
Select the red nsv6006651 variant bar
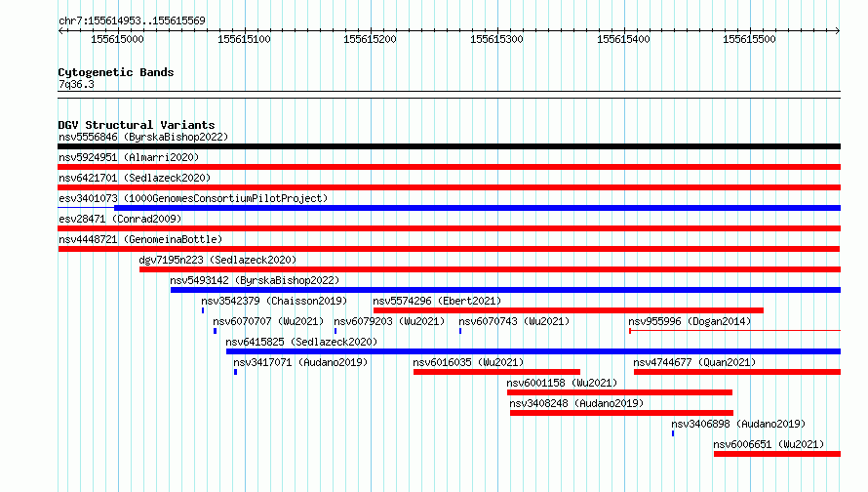click(777, 454)
